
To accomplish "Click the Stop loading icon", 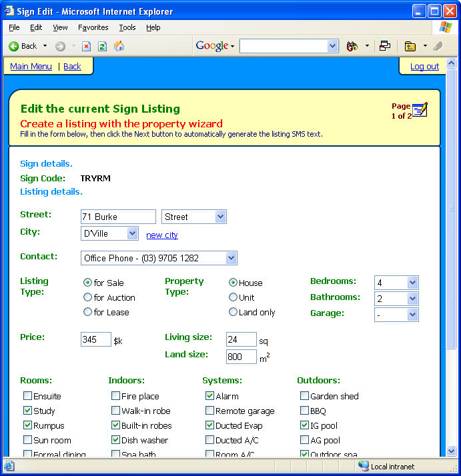I will point(86,46).
